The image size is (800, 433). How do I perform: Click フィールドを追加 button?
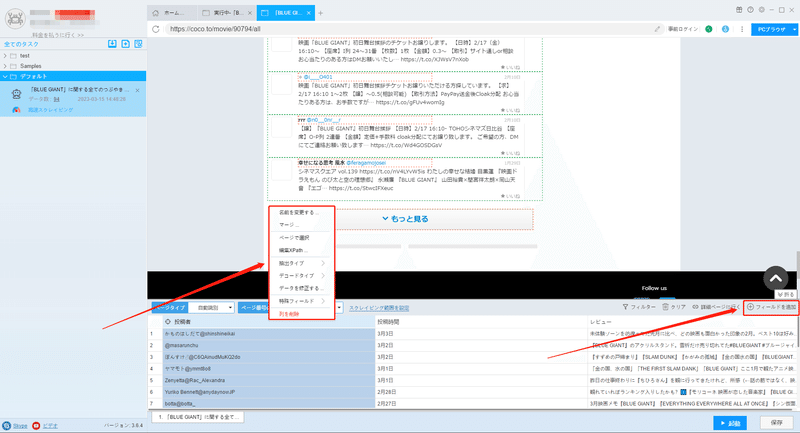point(771,307)
